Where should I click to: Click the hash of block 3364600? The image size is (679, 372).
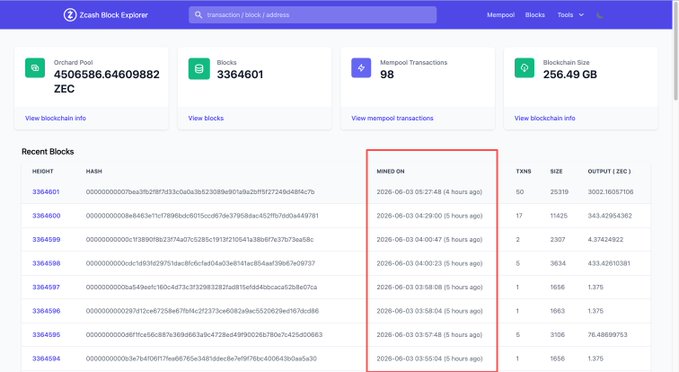tap(202, 215)
